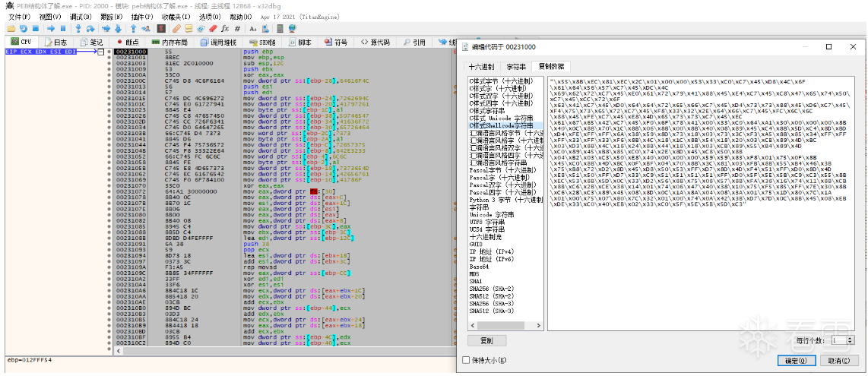Click the step over icon
The height and width of the screenshot is (376, 868).
click(x=90, y=28)
